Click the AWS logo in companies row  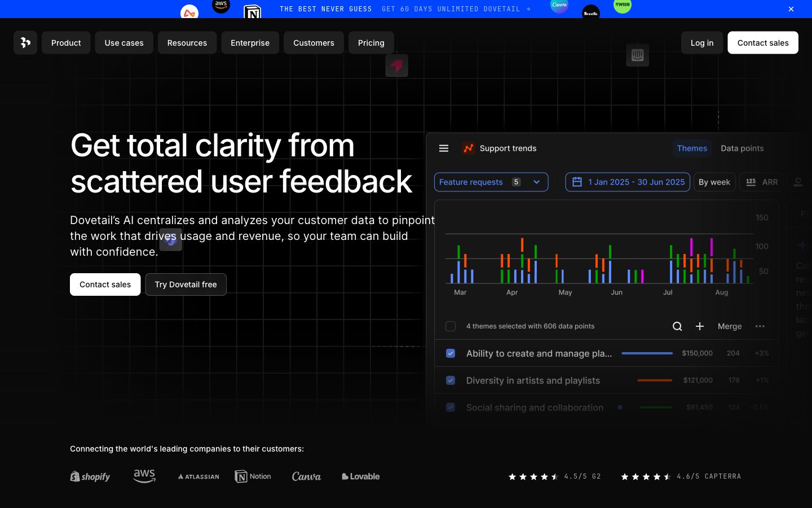(x=144, y=476)
